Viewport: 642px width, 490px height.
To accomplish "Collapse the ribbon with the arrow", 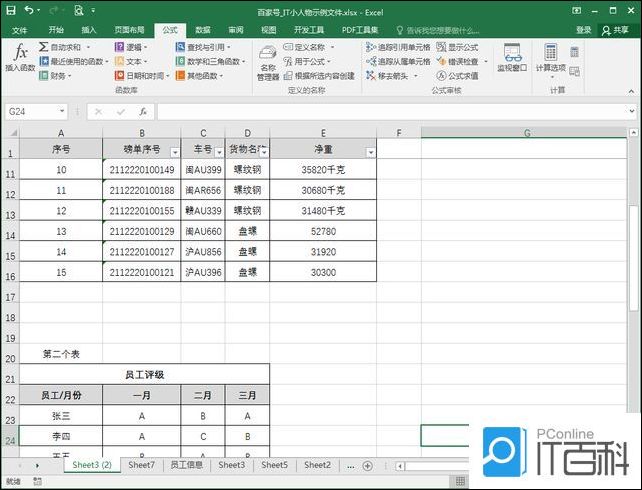I will coord(631,91).
